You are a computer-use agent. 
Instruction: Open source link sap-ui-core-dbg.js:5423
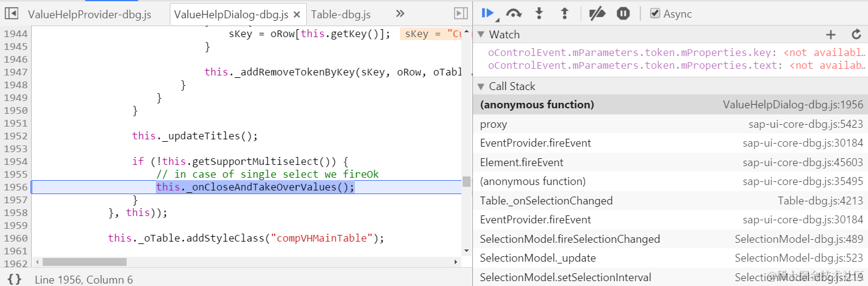806,124
